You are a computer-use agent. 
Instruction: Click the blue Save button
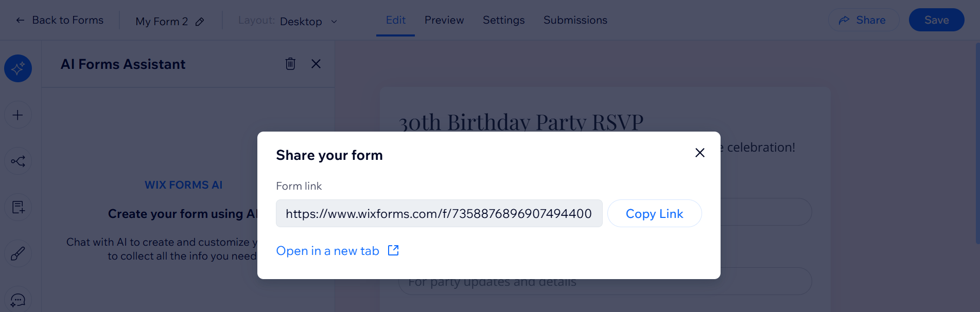pyautogui.click(x=936, y=20)
